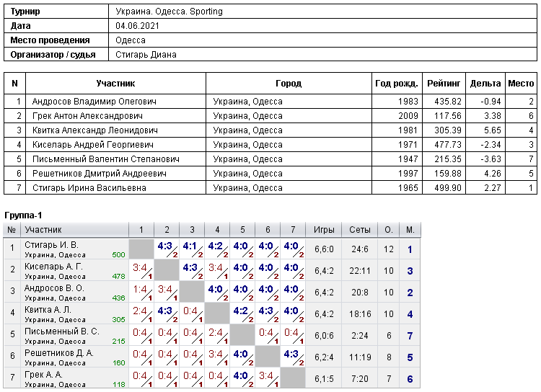
Task: Click Письменный В. С. rating 215
Action: point(119,341)
